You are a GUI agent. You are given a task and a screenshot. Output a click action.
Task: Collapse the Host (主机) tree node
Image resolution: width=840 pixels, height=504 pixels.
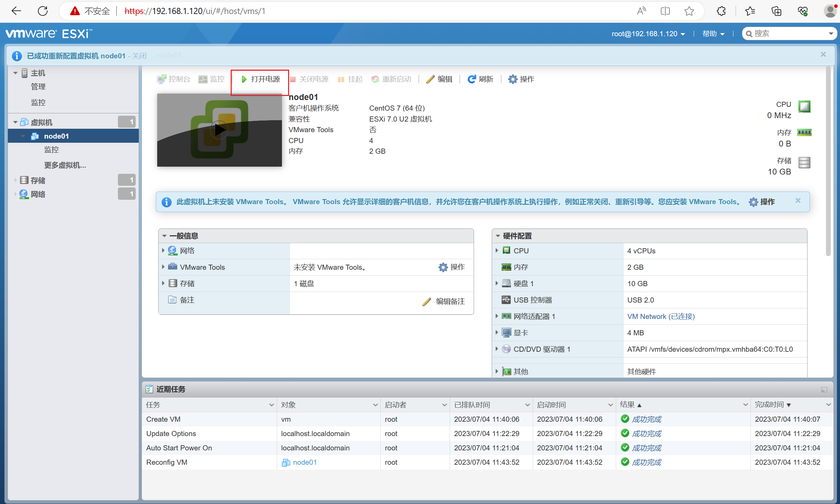pos(15,73)
